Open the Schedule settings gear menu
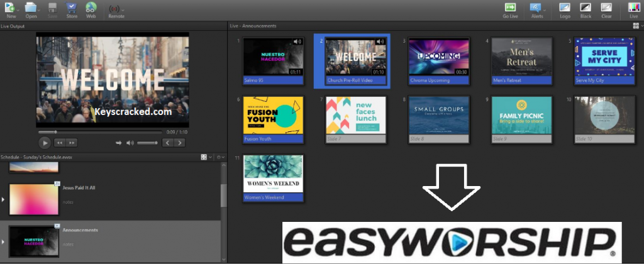The image size is (644, 264). tap(219, 157)
